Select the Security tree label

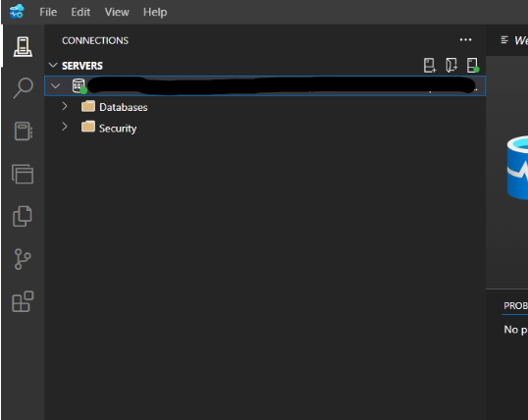tap(118, 129)
